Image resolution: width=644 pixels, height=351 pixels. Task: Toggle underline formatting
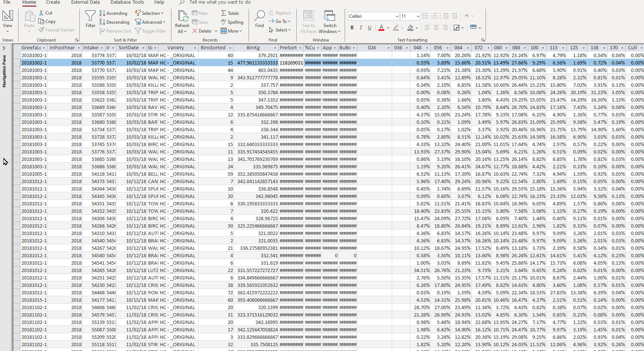pyautogui.click(x=369, y=28)
